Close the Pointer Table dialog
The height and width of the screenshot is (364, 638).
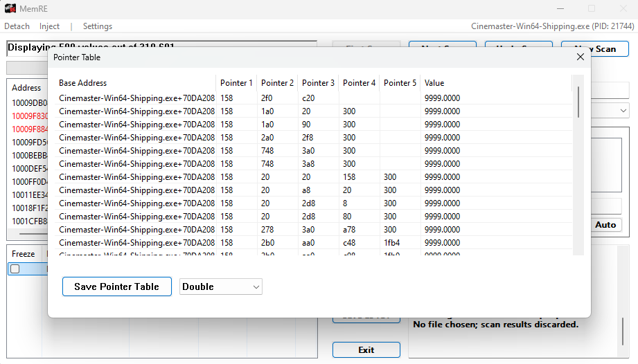580,57
